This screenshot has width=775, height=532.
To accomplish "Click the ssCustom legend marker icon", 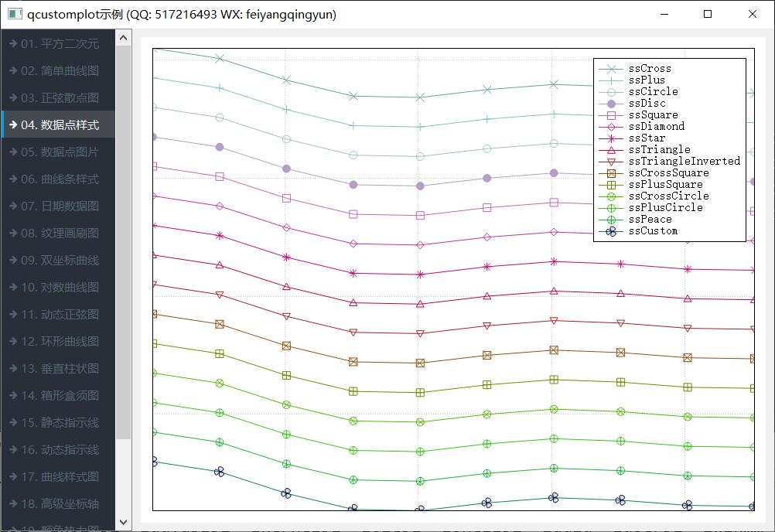I will click(611, 231).
